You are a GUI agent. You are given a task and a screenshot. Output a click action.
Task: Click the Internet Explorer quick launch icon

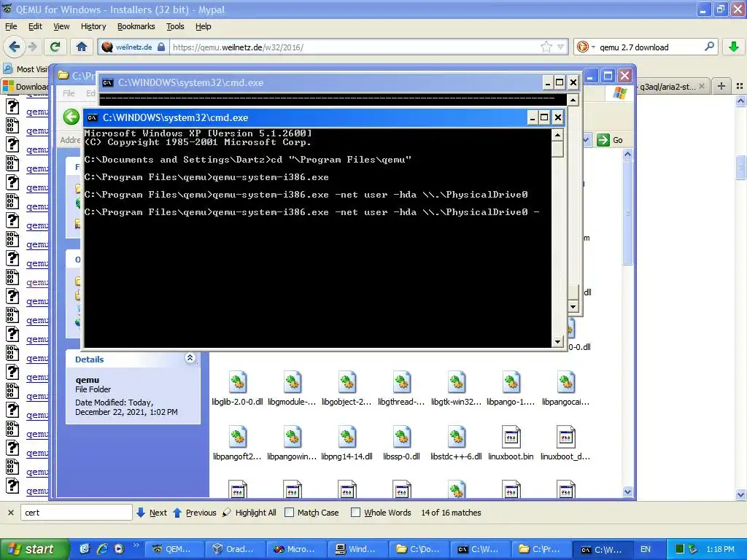click(101, 549)
